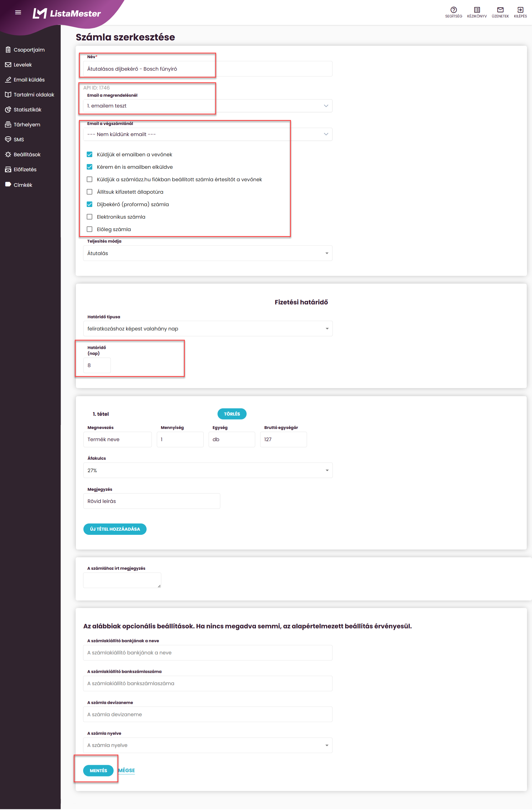Open Teljesítés módja dropdown
The image size is (532, 810).
coord(208,253)
